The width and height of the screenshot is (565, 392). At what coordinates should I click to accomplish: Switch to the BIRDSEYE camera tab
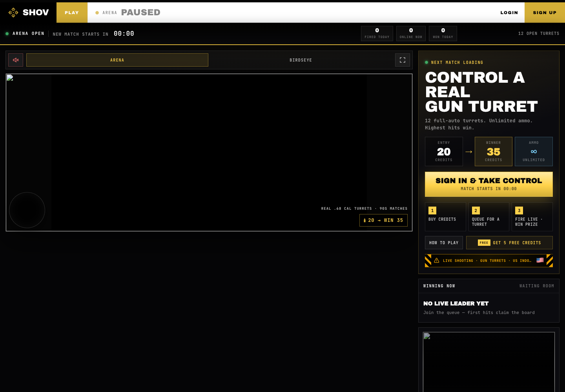tap(301, 60)
